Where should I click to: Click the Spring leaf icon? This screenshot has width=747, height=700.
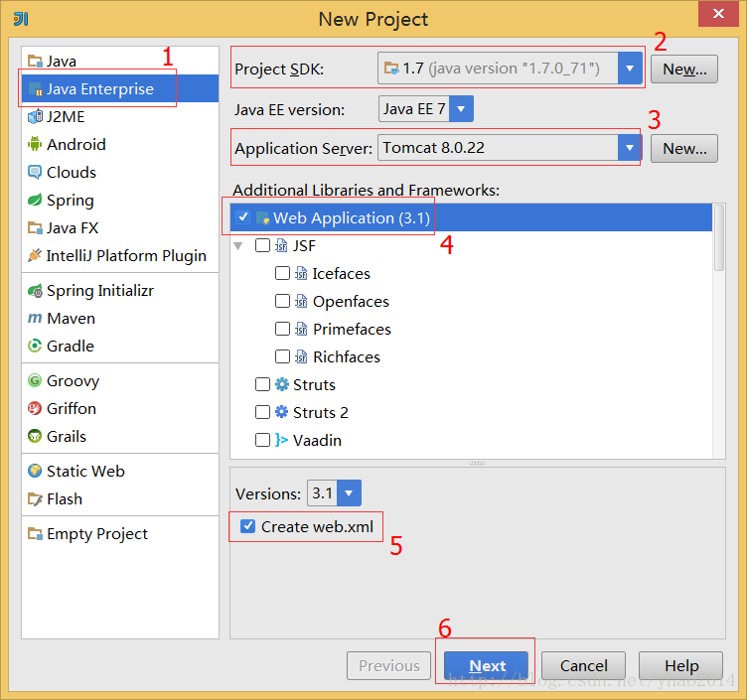click(35, 200)
